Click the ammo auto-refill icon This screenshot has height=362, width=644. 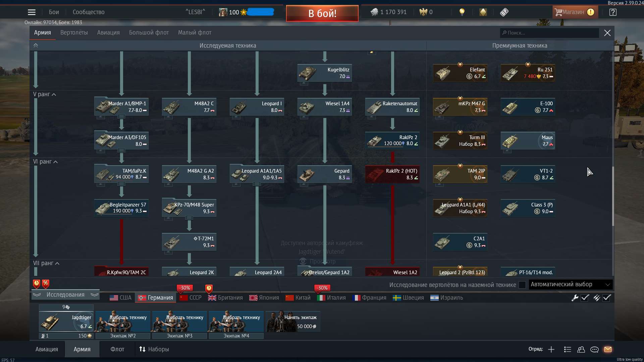pos(597,298)
